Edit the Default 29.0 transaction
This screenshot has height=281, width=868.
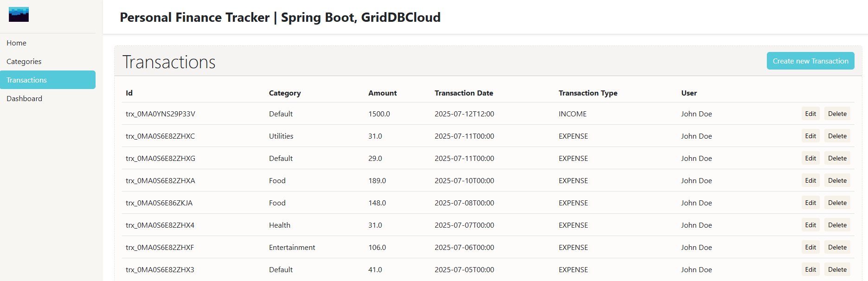[810, 158]
